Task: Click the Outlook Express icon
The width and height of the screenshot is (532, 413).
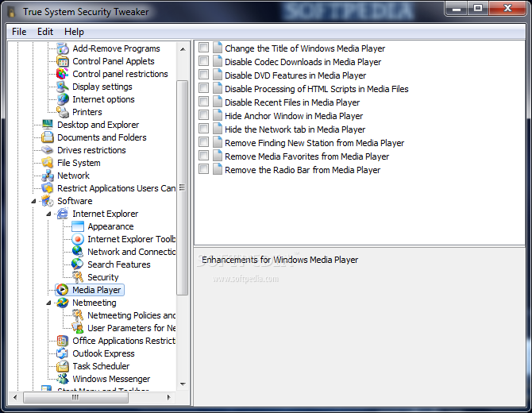Action: (63, 353)
